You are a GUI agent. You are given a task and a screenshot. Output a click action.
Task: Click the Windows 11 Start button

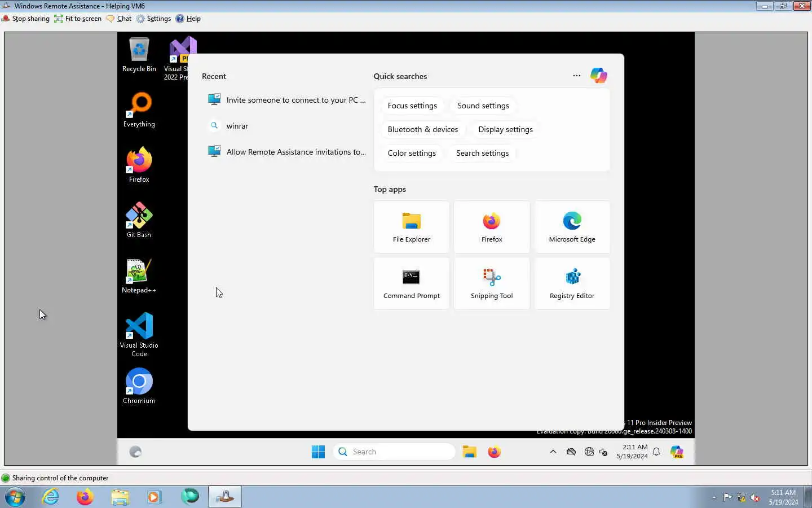click(x=318, y=452)
